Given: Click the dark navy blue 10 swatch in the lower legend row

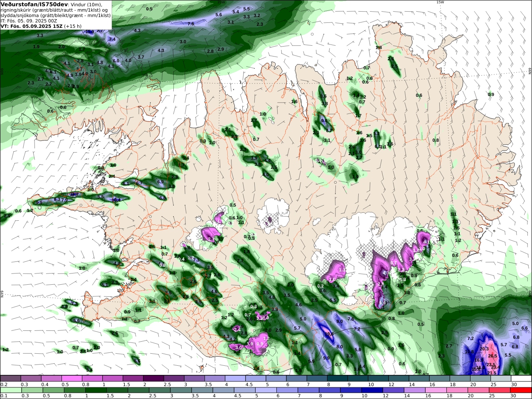Looking at the screenshot, I should (372, 390).
